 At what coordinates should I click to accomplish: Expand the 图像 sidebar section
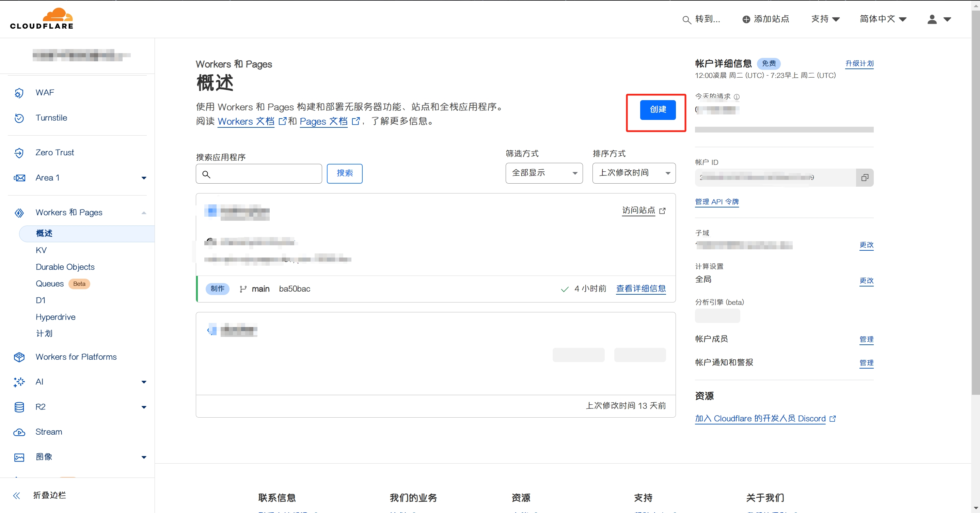coord(144,457)
